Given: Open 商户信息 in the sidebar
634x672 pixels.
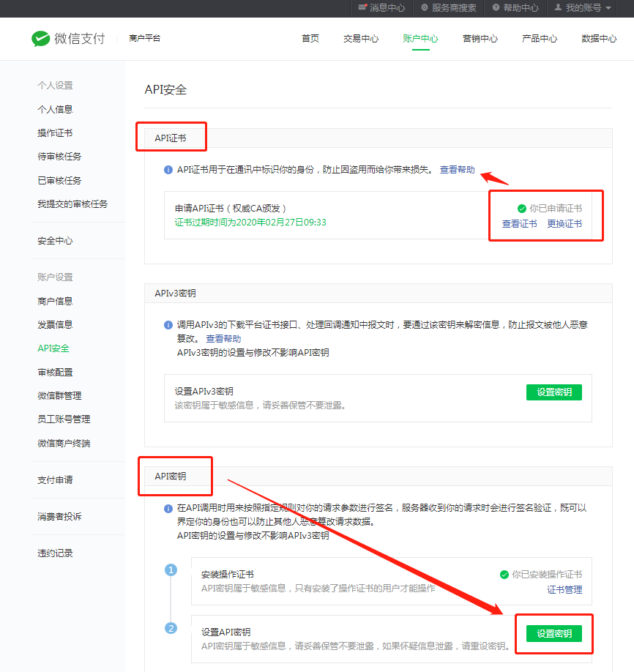Looking at the screenshot, I should [55, 302].
